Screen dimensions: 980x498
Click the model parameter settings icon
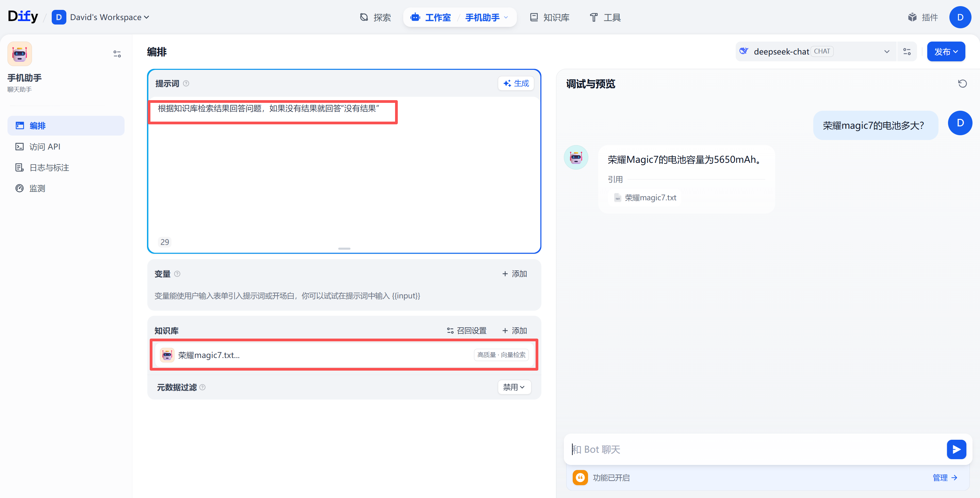tap(907, 51)
